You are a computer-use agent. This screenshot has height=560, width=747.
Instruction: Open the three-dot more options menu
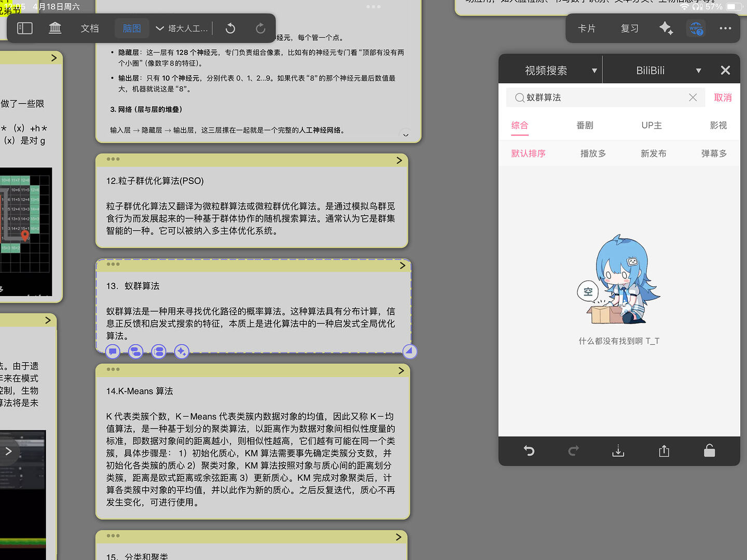click(725, 29)
